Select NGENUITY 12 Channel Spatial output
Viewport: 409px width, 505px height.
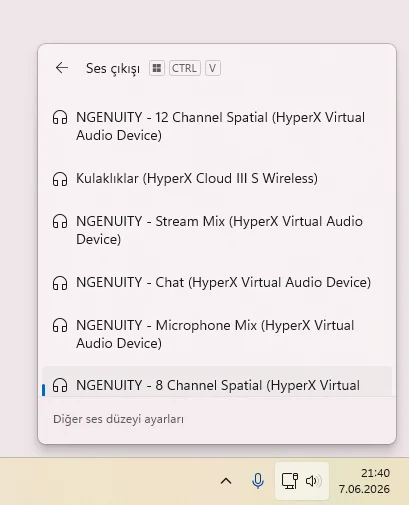(217, 126)
